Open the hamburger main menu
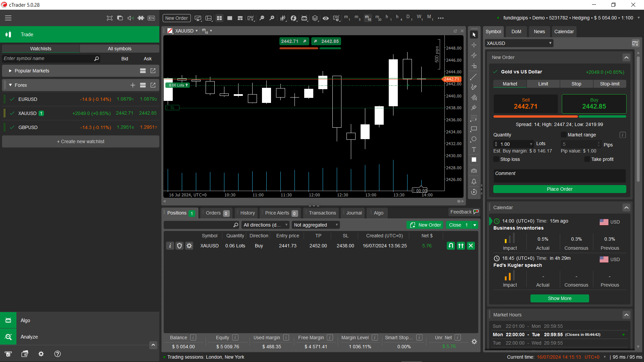The image size is (644, 362). coord(8,18)
